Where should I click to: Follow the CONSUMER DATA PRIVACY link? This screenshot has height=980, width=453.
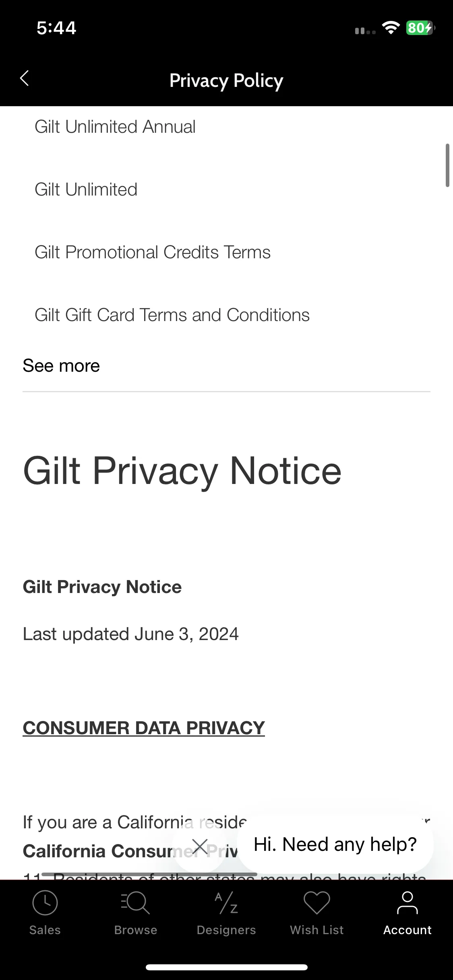pyautogui.click(x=144, y=728)
